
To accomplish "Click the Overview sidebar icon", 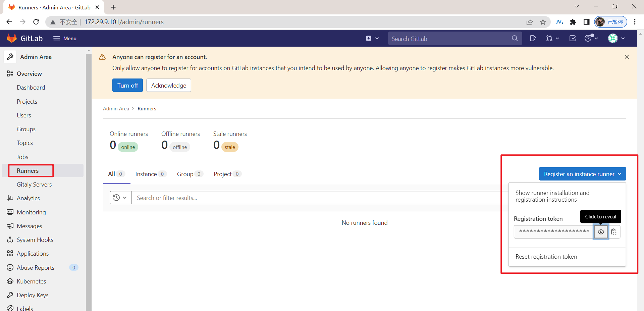I will [x=10, y=73].
